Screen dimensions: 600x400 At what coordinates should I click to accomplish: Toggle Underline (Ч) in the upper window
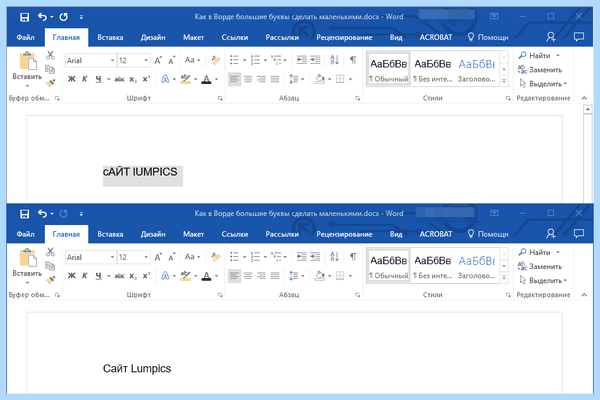98,79
